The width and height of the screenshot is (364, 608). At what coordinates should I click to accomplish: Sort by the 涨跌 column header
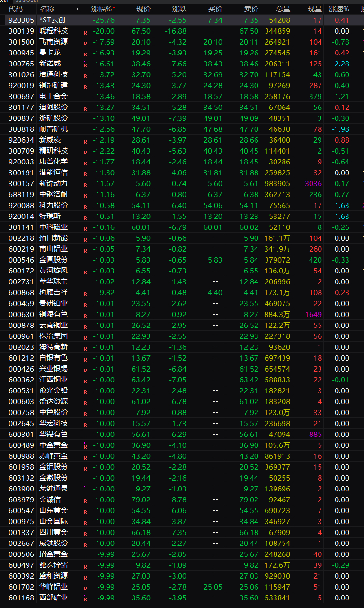point(179,9)
